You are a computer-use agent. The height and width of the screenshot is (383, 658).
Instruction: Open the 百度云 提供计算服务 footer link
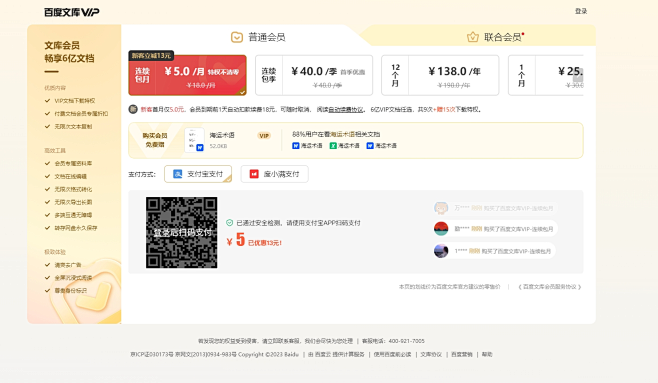[x=336, y=354]
